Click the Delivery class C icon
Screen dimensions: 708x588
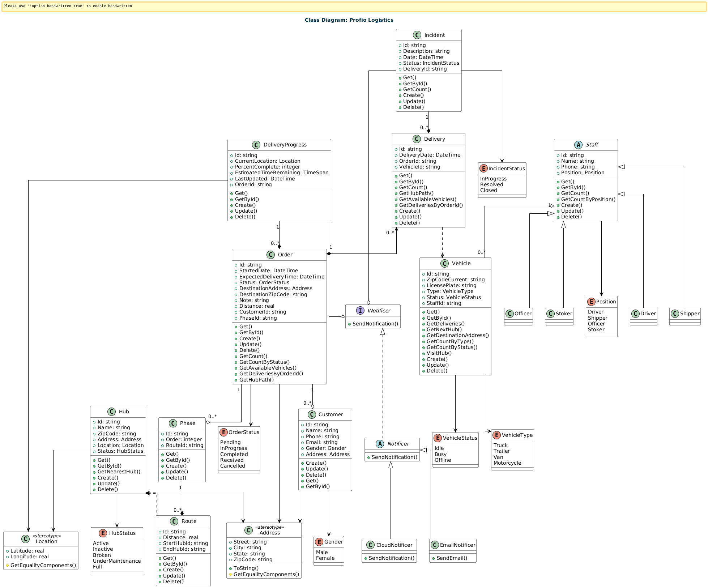point(417,139)
